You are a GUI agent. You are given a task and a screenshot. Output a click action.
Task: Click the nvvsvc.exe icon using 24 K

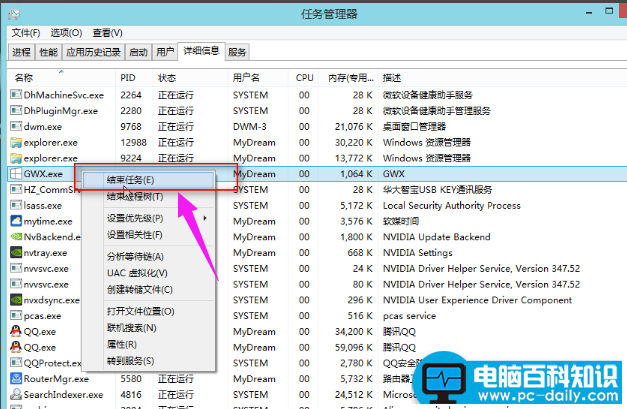coord(16,268)
